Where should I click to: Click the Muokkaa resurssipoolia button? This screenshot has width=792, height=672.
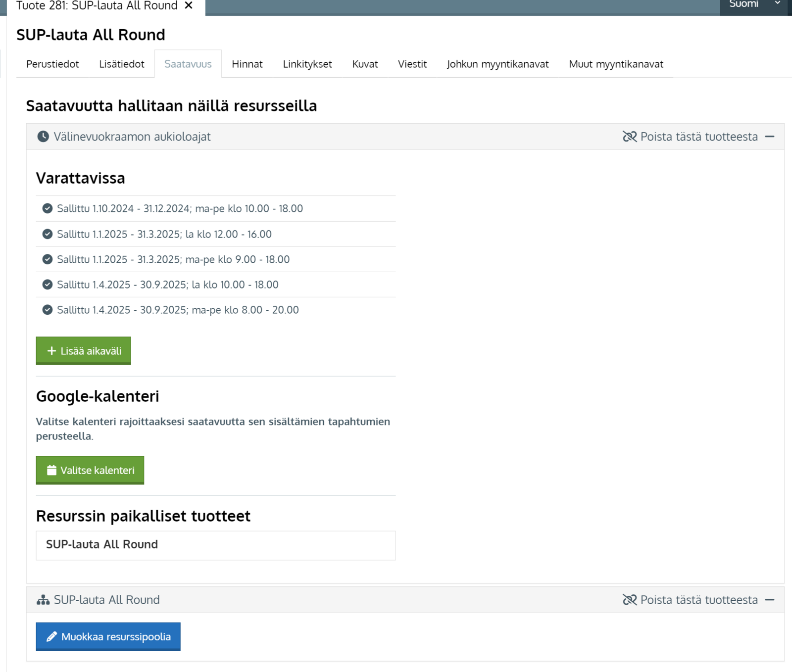pos(108,636)
